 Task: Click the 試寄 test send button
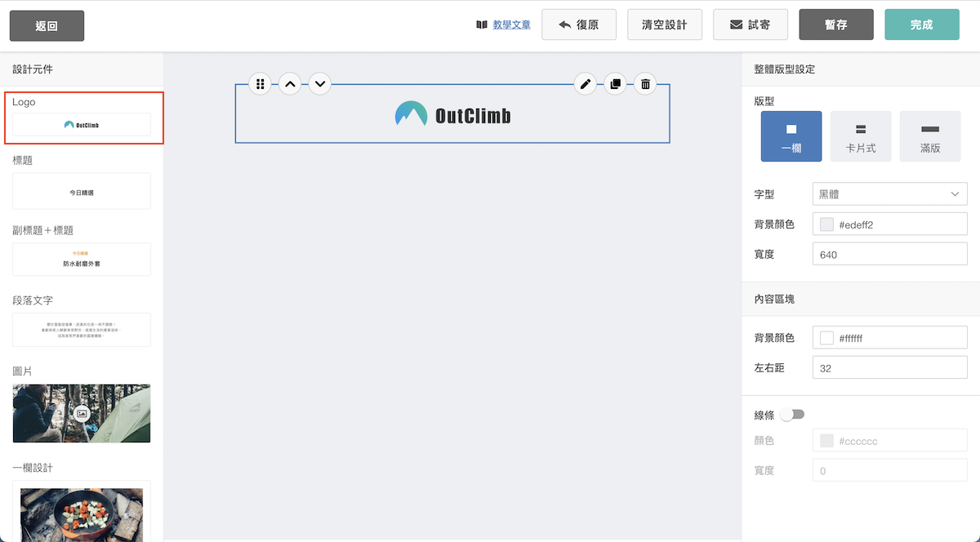[x=751, y=24]
